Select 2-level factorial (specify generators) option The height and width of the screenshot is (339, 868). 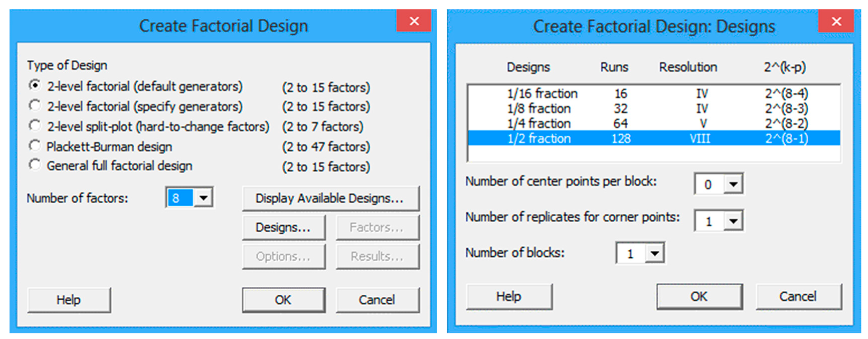pos(35,106)
